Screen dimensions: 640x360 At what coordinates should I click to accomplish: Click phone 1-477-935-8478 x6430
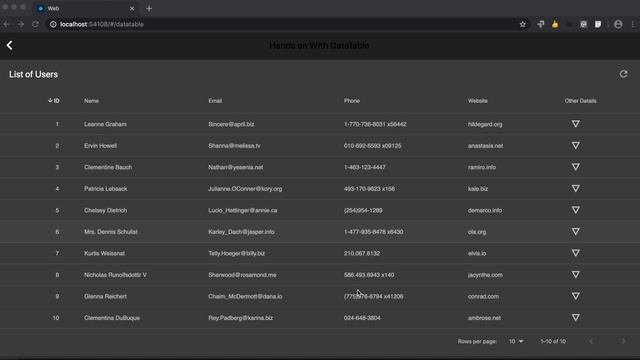click(373, 232)
